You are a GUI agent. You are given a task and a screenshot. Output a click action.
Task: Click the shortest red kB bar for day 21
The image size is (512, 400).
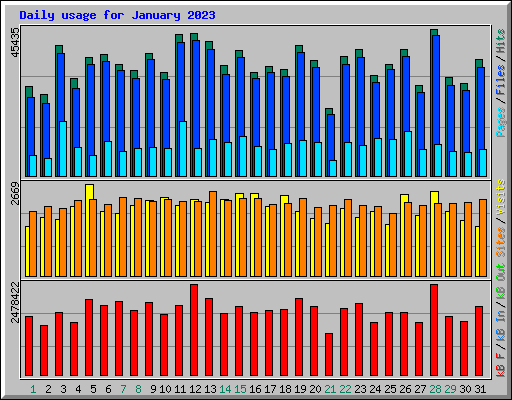[329, 355]
